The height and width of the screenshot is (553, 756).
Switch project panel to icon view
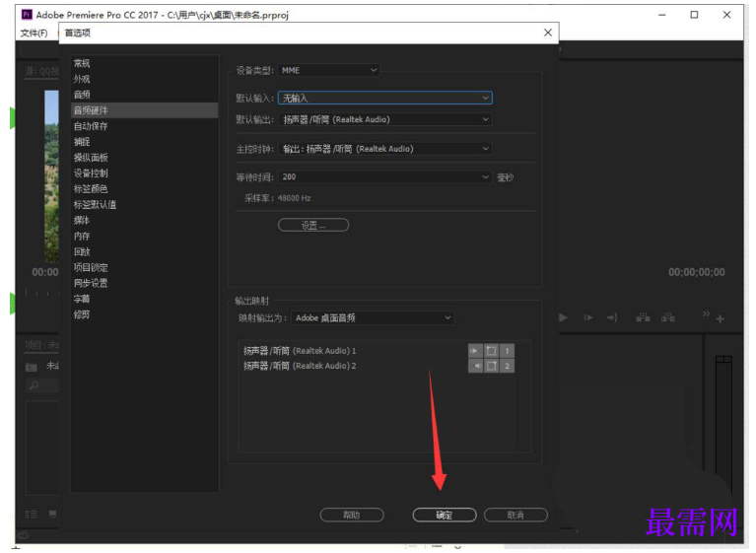[x=52, y=514]
